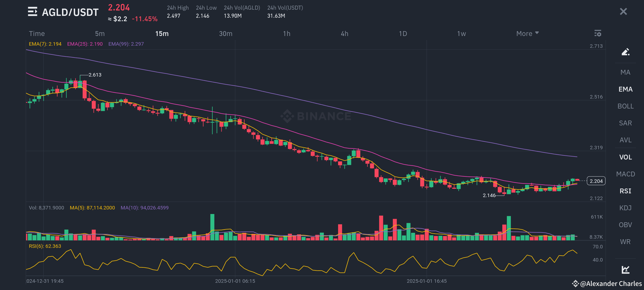
Task: Switch to the 1h timeframe tab
Action: (287, 34)
